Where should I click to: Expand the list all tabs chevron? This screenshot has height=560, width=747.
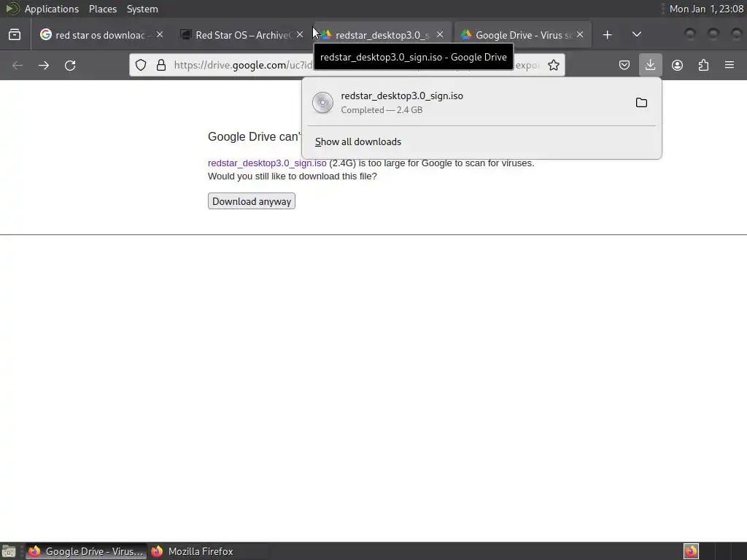pos(636,35)
